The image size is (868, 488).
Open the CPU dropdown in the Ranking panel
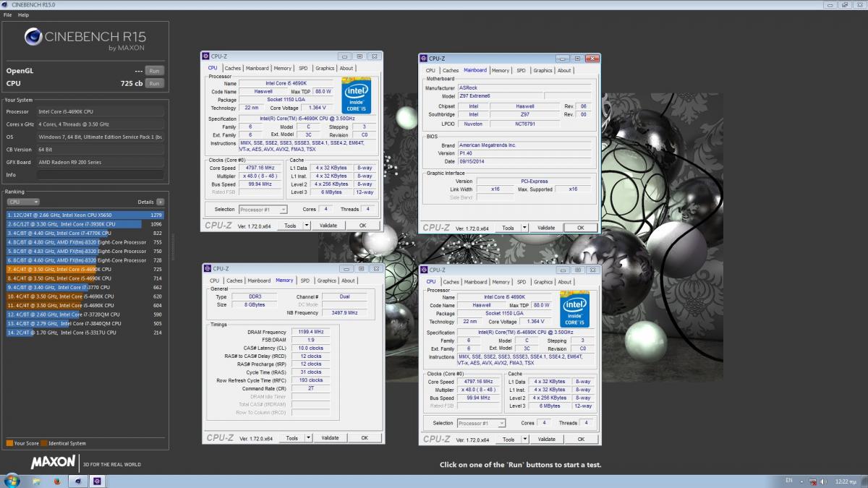[22, 202]
